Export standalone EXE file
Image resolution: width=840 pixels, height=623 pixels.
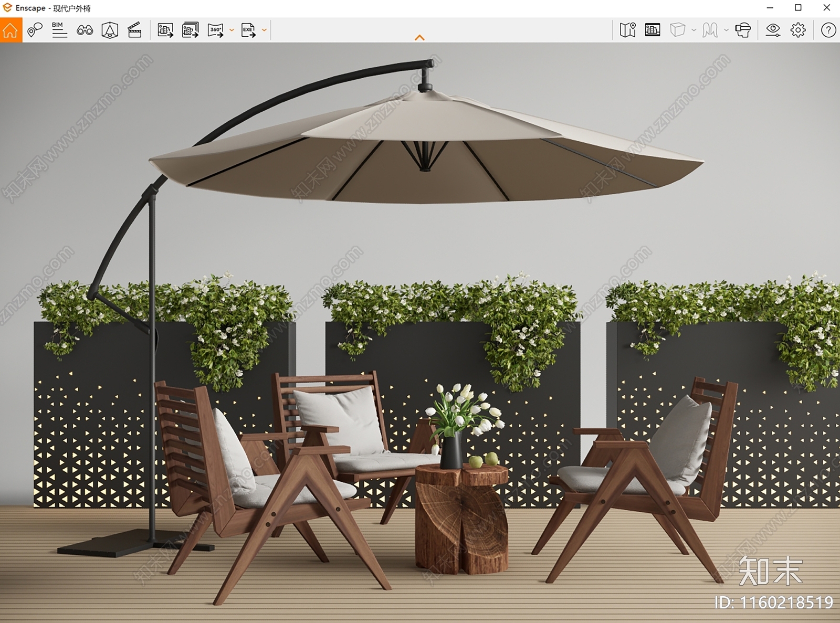click(x=248, y=30)
